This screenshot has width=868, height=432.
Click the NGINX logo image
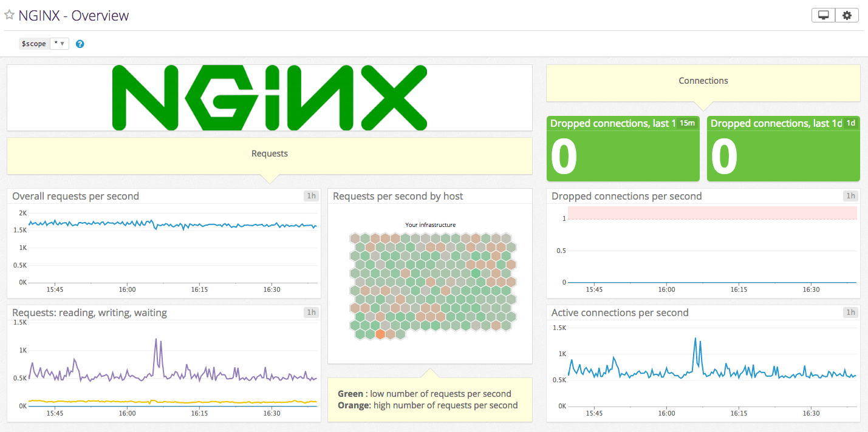270,98
